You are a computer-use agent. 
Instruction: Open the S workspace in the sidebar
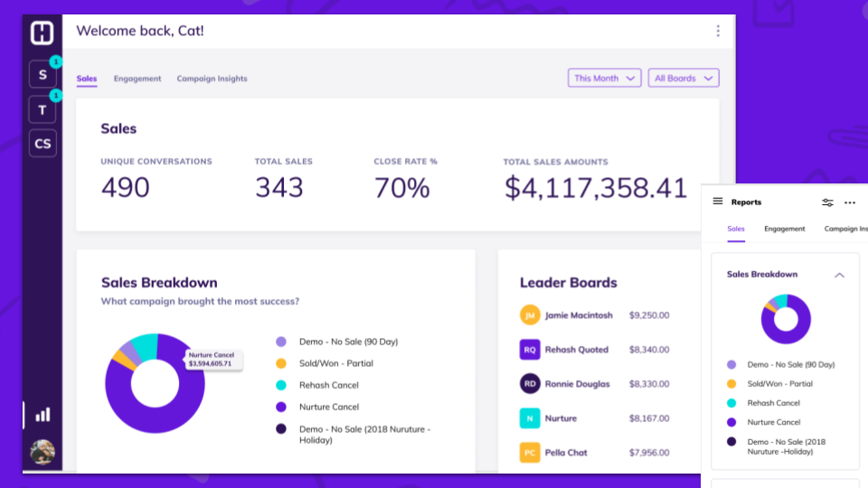pyautogui.click(x=42, y=75)
